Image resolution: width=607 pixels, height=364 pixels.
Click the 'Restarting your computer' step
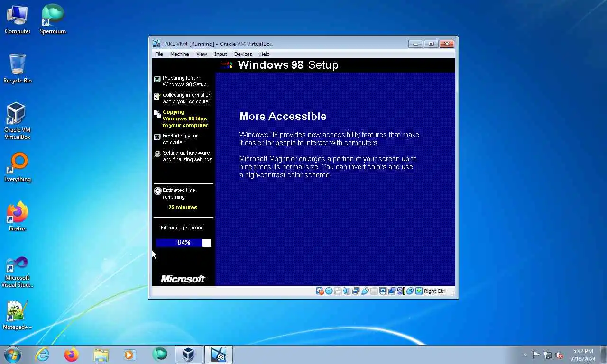(x=176, y=139)
